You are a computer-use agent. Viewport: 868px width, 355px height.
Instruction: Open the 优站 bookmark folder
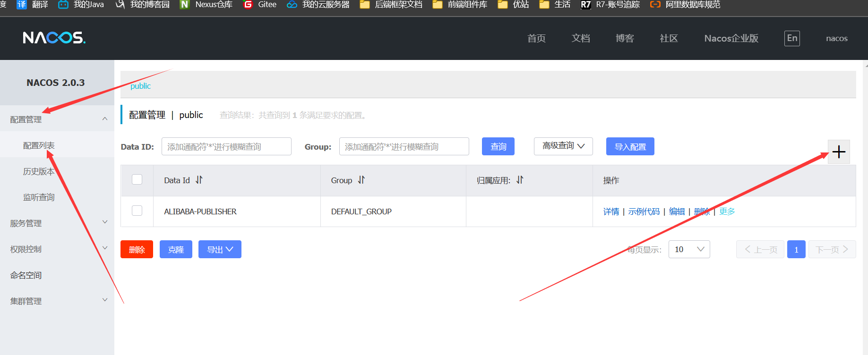[513, 5]
